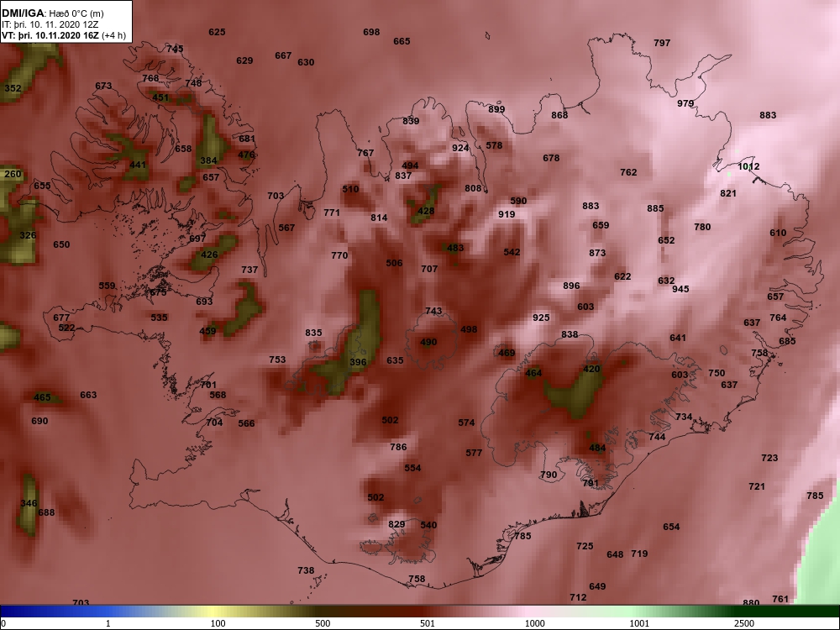The height and width of the screenshot is (630, 840).
Task: Select the 868 value on the north coast
Action: click(x=559, y=114)
